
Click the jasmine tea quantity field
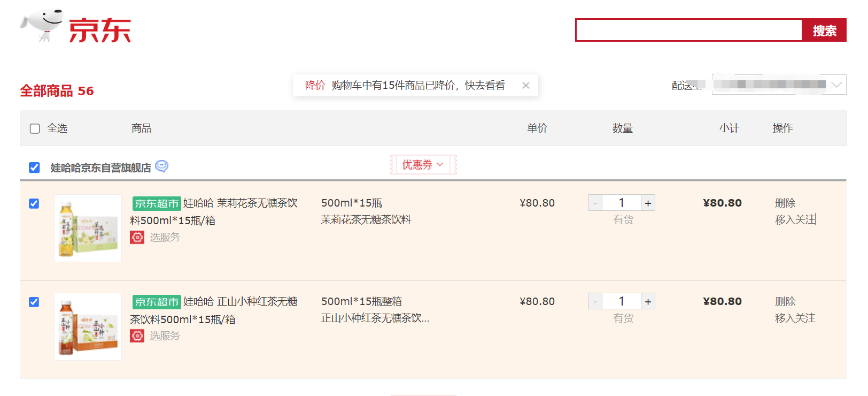622,203
